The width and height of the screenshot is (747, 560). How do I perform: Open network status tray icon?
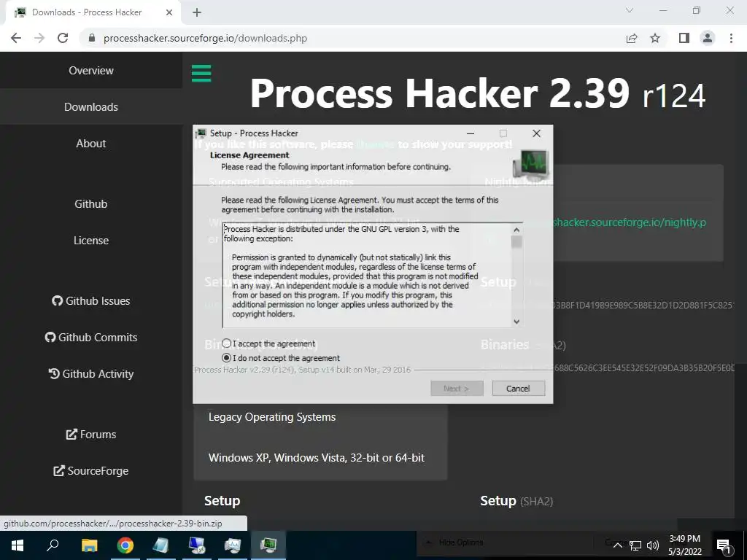(x=635, y=545)
